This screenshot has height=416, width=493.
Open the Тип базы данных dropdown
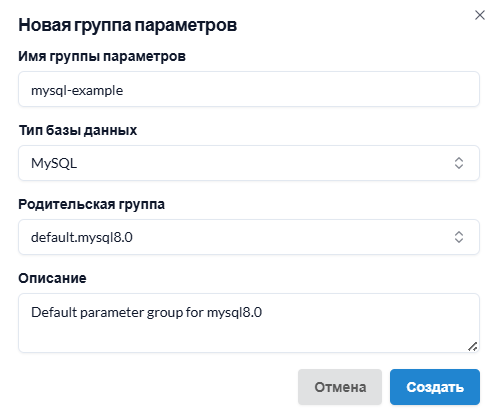pos(249,163)
